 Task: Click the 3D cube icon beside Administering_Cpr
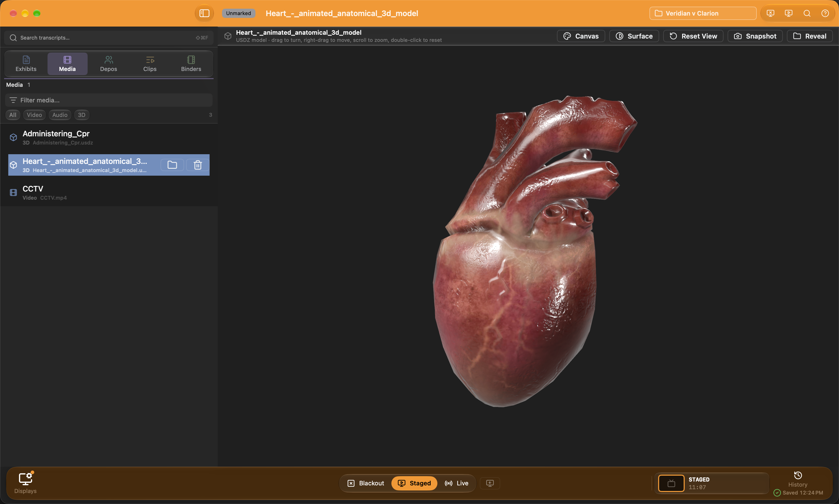[x=13, y=138]
